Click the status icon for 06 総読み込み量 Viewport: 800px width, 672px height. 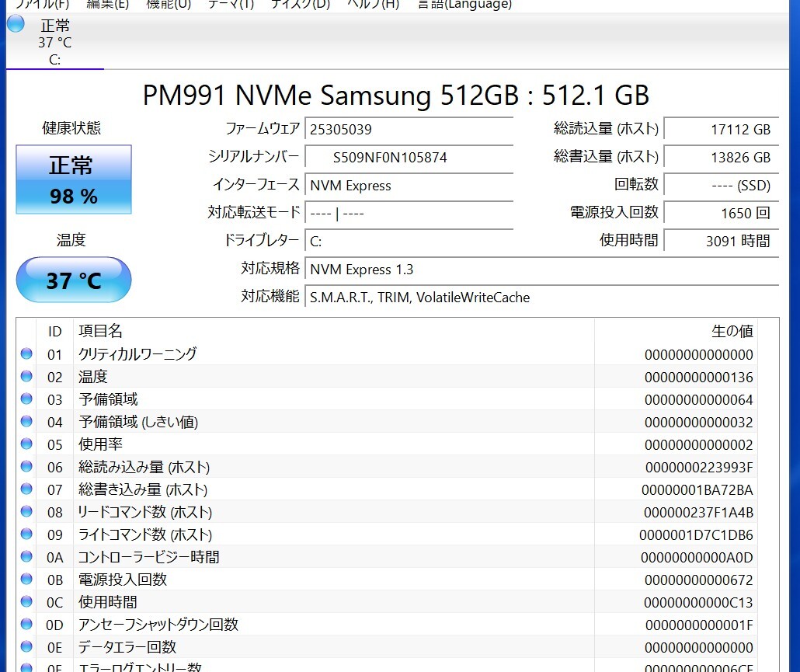[26, 466]
